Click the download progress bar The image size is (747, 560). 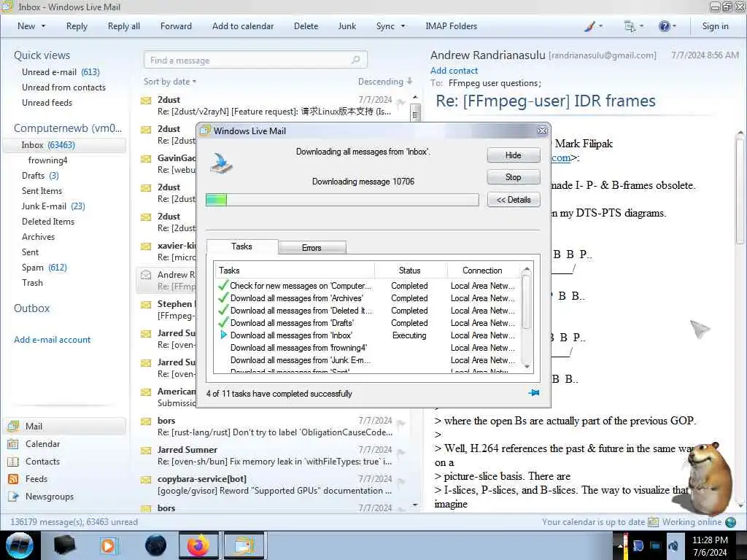point(342,200)
